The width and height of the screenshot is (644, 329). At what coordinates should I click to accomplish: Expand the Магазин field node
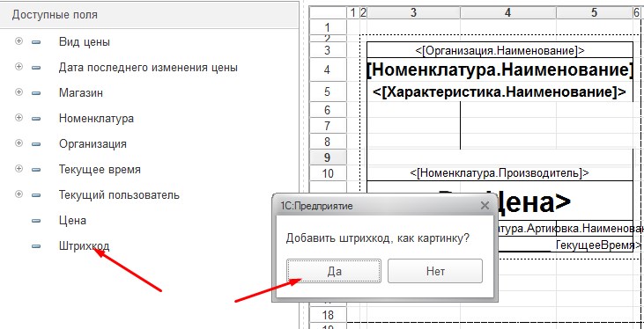[x=19, y=92]
